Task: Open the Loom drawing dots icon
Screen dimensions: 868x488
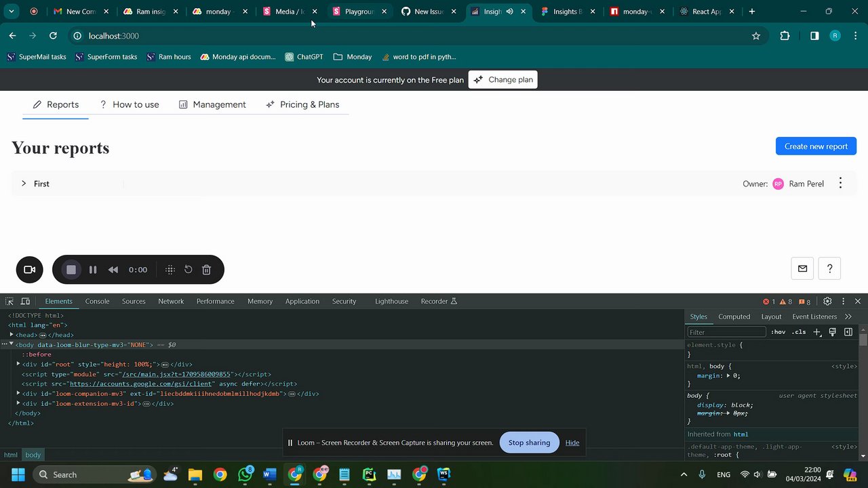Action: tap(170, 270)
